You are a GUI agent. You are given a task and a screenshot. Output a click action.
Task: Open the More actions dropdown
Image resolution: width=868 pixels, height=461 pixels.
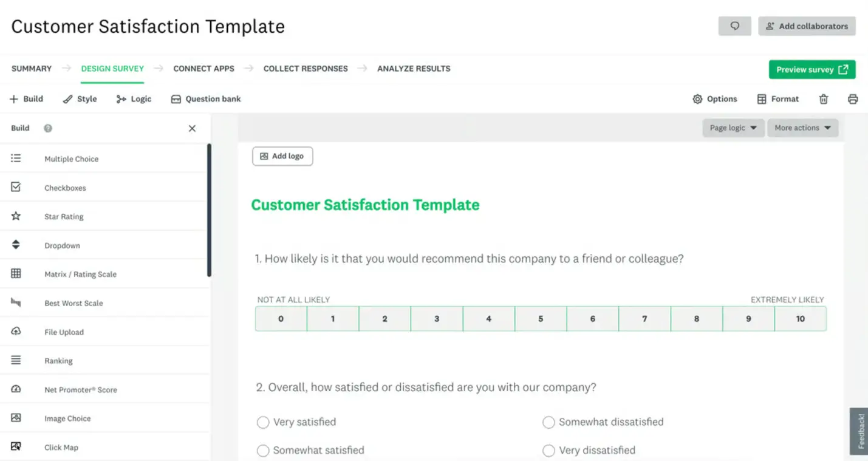[802, 128]
